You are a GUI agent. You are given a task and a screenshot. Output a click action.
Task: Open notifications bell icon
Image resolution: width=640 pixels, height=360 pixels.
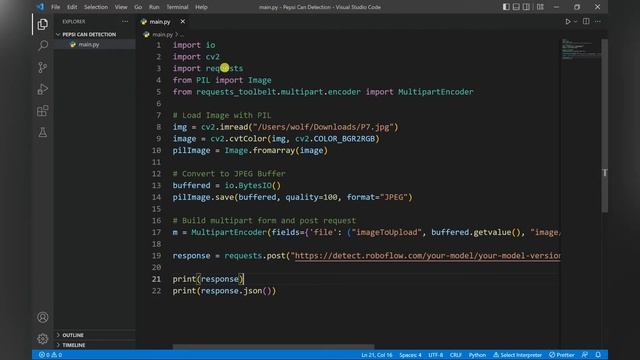598,355
